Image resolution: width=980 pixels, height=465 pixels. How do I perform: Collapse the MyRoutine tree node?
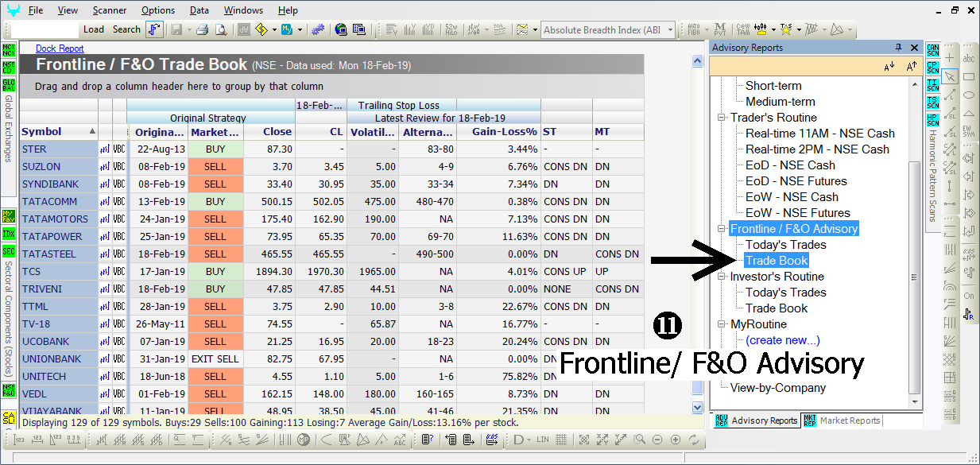click(722, 324)
